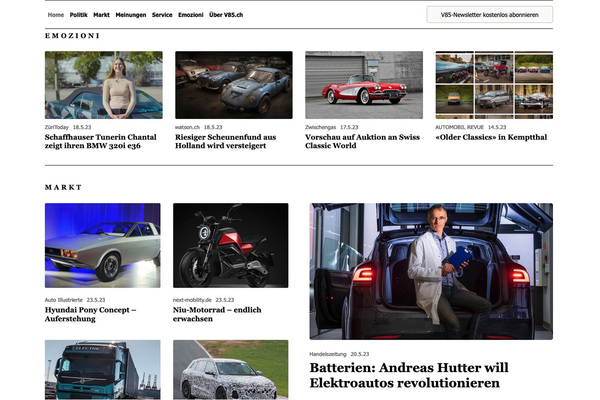View the red Corvette convertible thumbnail
Image resolution: width=600 pixels, height=400 pixels.
click(x=364, y=85)
